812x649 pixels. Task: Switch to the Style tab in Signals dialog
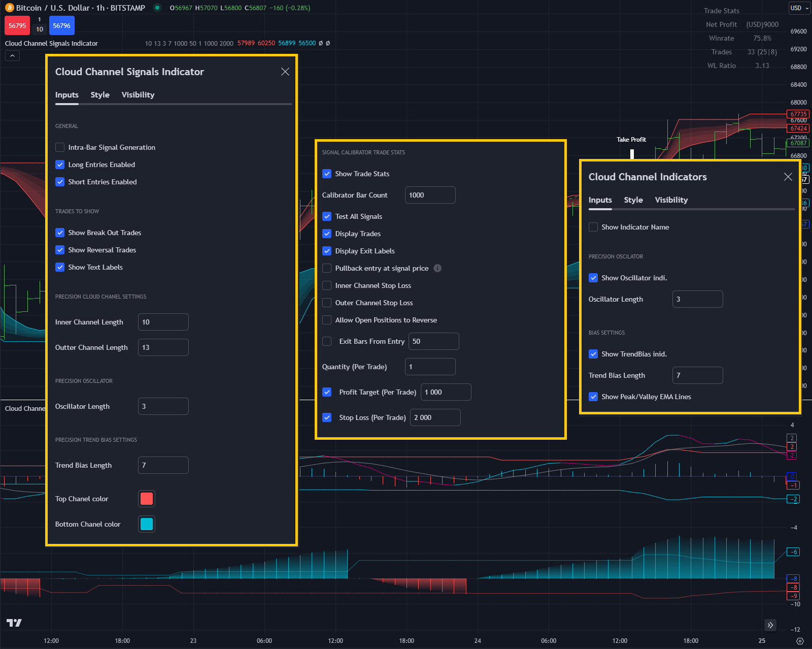99,95
